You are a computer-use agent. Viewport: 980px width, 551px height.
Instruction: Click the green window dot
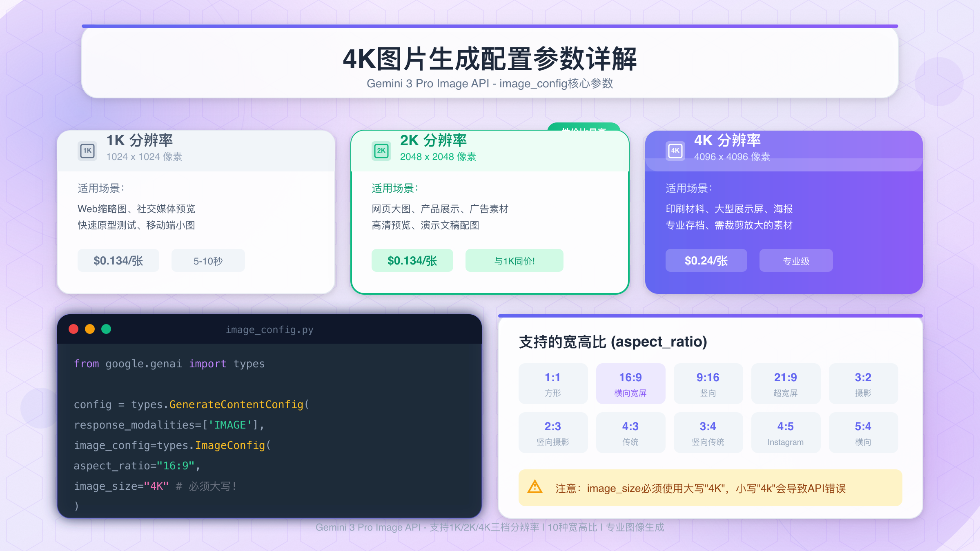click(106, 329)
